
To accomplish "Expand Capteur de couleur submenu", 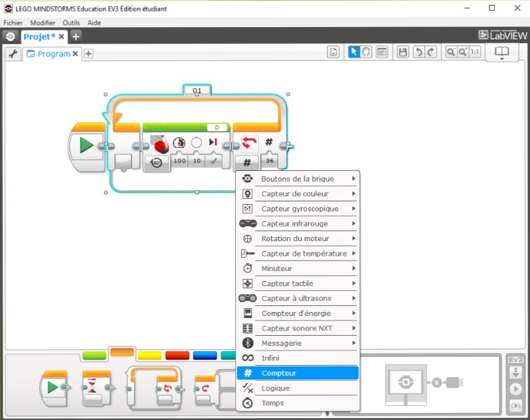I will 297,193.
